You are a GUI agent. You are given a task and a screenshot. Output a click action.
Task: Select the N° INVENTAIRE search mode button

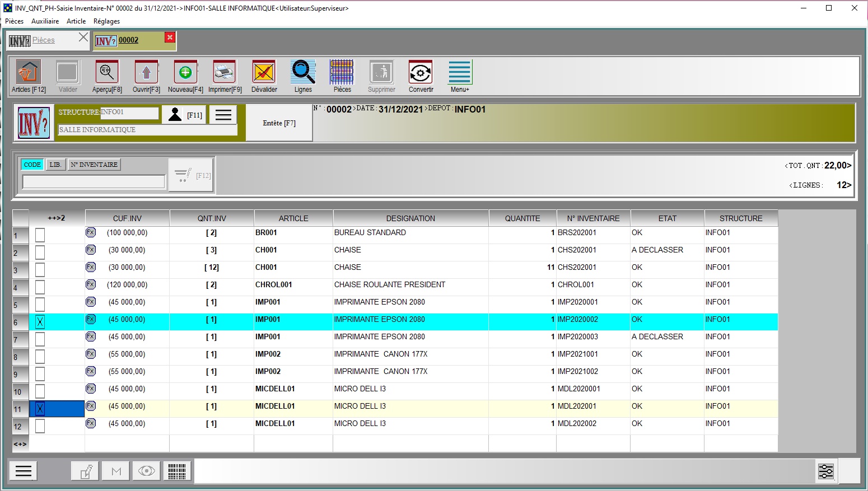94,165
